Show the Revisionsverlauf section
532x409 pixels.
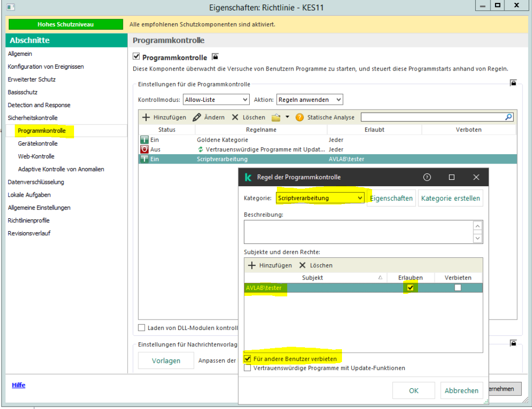pos(29,233)
